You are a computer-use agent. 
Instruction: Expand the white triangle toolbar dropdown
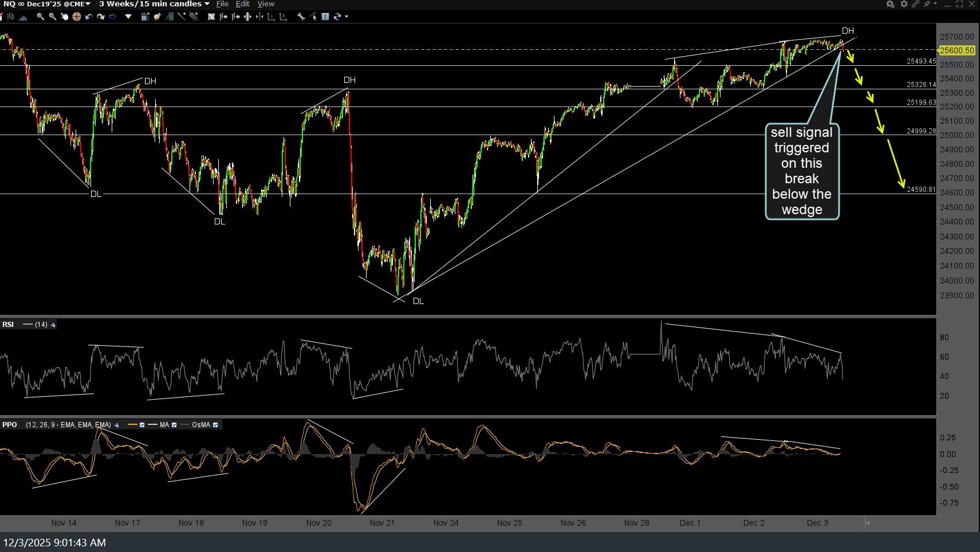(128, 17)
